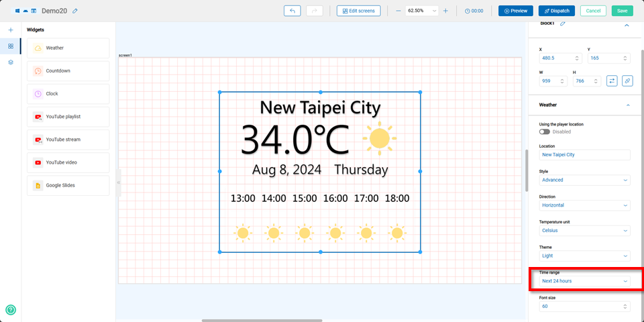Toggle the aspect ratio link icon

pyautogui.click(x=627, y=80)
